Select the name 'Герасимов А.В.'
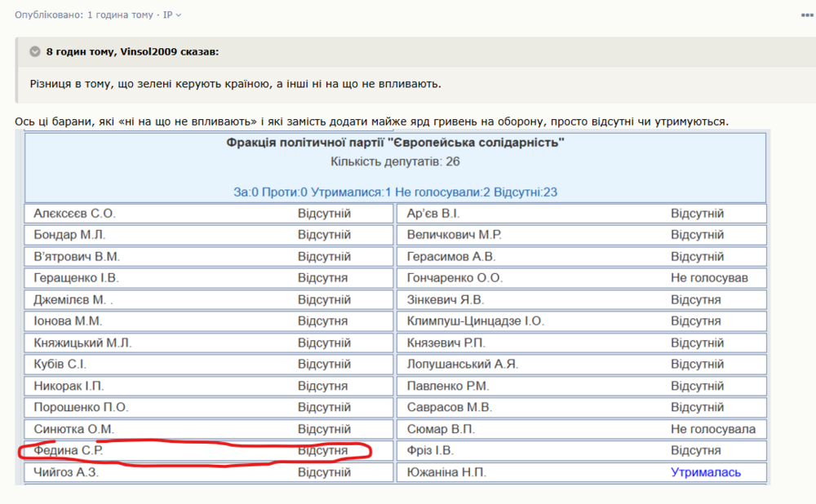Viewport: 816px width, 504px height. click(x=451, y=257)
